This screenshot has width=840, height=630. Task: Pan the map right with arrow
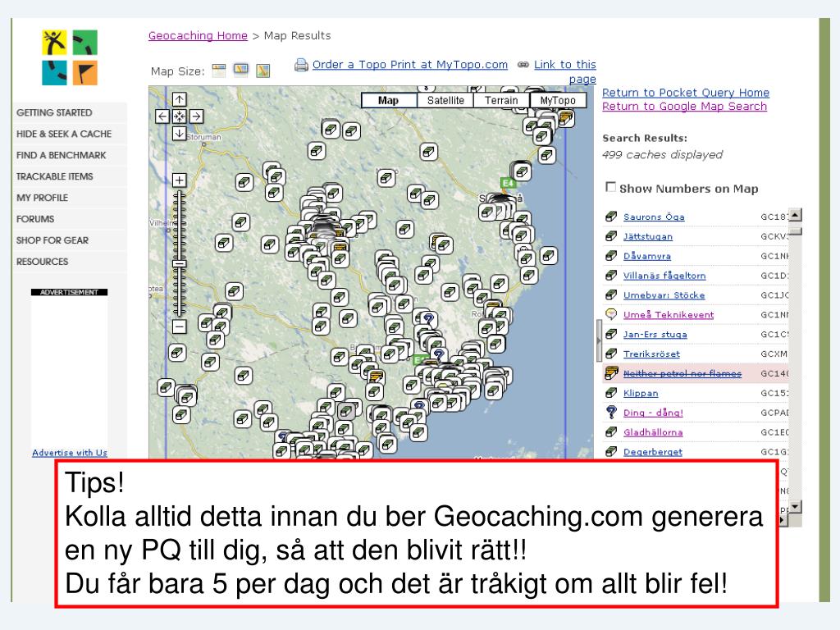[197, 116]
